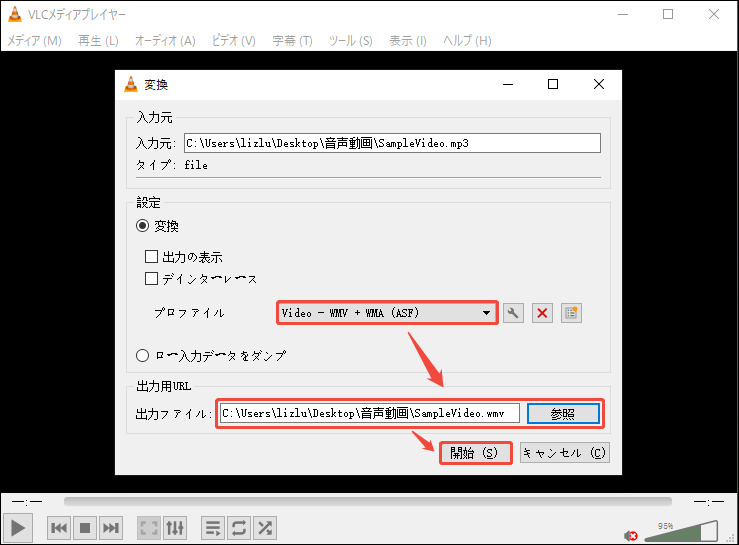
Task: Open the 字幕 (T) menu
Action: pos(292,41)
